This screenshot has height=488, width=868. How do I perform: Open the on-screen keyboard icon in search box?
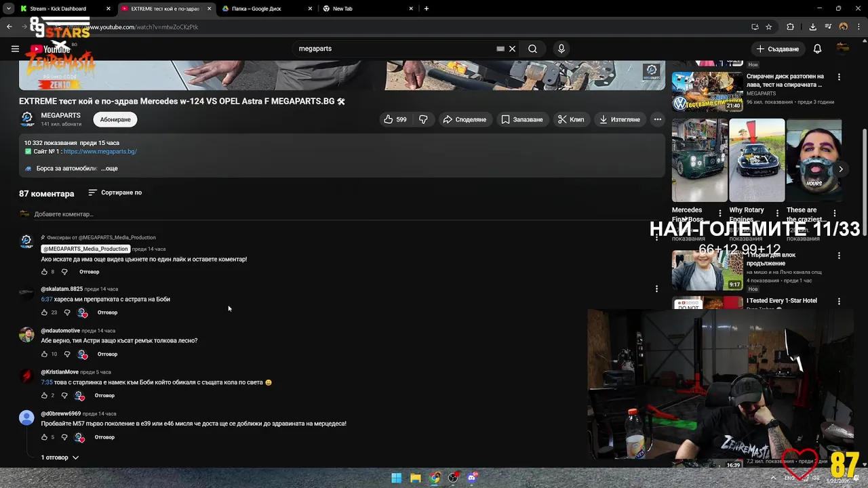[500, 49]
